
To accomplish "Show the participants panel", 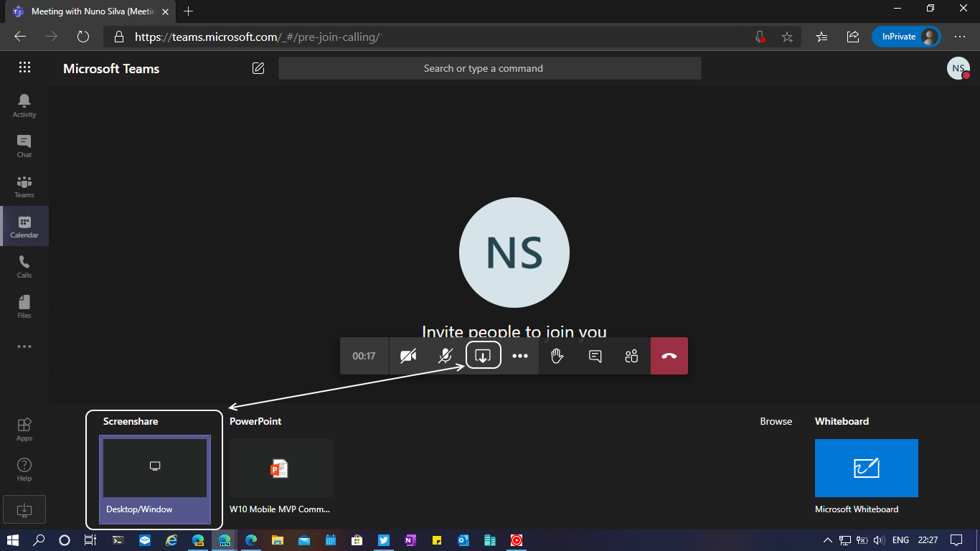I will pos(631,356).
